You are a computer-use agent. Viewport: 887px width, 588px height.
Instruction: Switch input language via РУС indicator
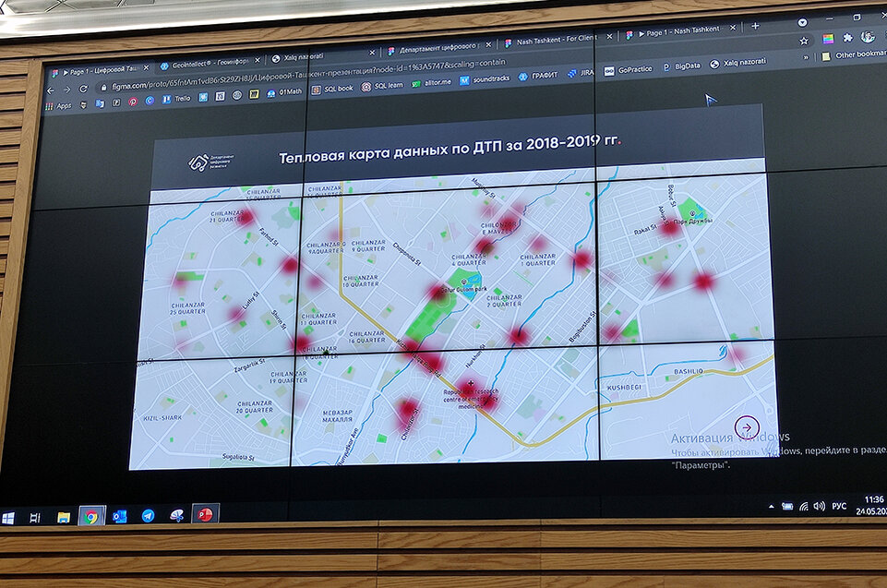(x=840, y=506)
